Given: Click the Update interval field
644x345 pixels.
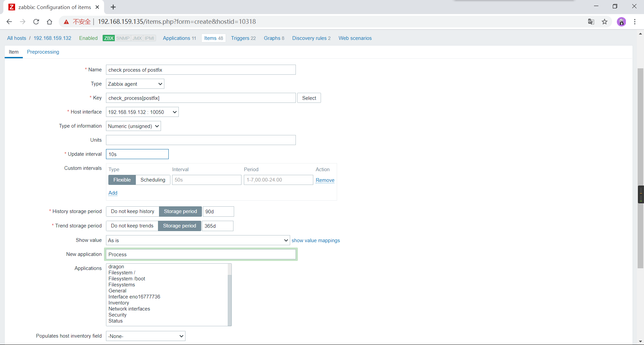Looking at the screenshot, I should (137, 154).
